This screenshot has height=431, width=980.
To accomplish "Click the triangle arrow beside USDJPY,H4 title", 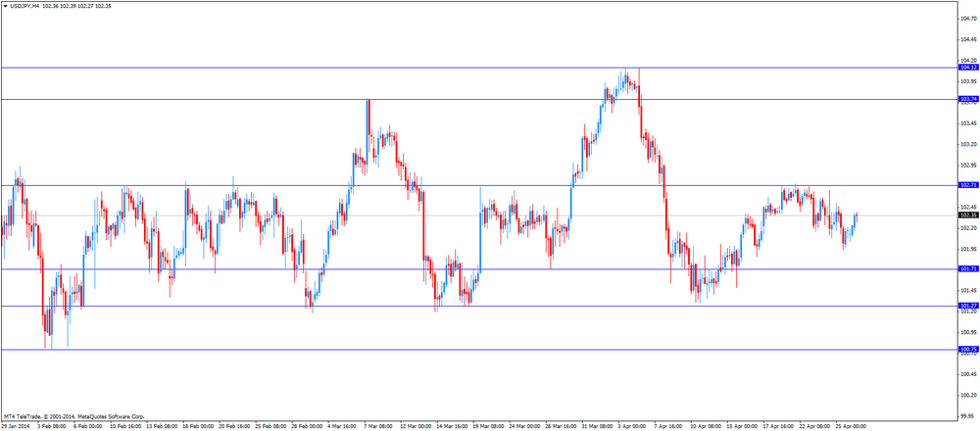I will pos(6,5).
